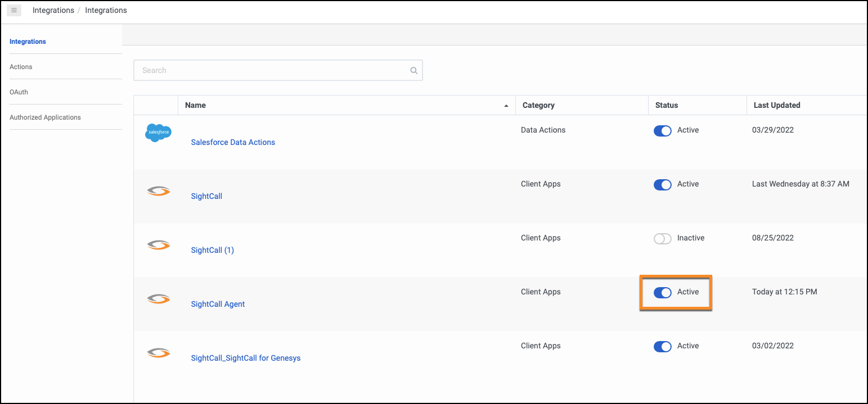Click the SightCall_SightCall for Genesys logo
Viewport: 868px width, 404px height.
coord(159,353)
